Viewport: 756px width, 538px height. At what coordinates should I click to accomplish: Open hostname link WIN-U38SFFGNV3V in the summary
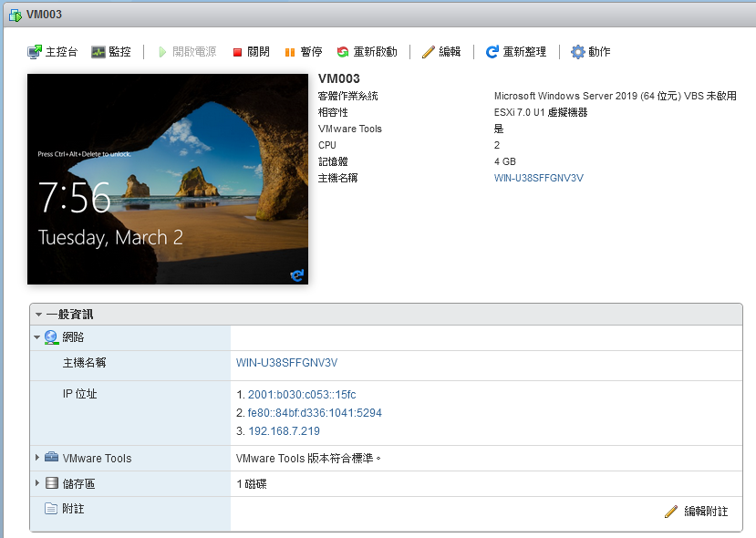539,178
